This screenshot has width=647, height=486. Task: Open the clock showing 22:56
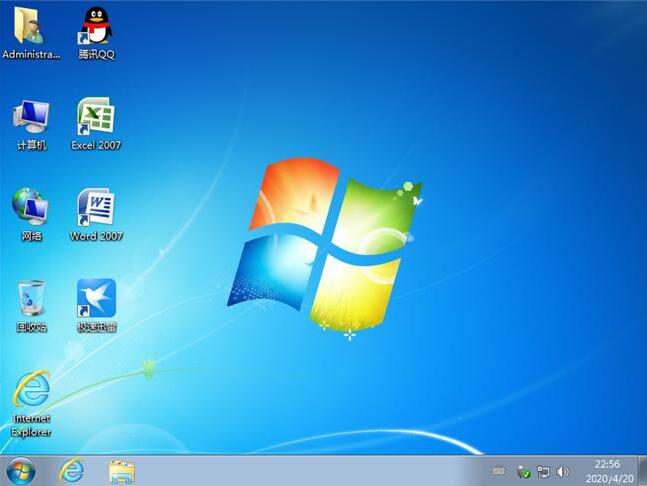pos(607,464)
